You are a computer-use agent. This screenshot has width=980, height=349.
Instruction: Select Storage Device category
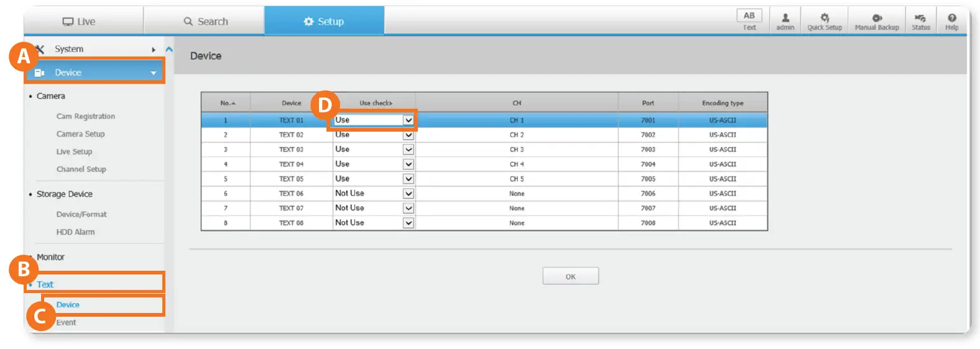[x=64, y=194]
